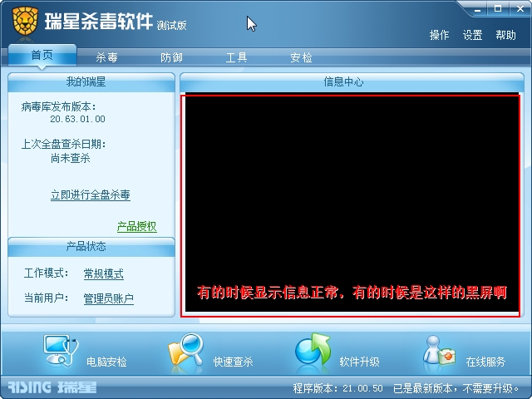This screenshot has width=532, height=399.
Task: Click the 上次全盘查杀日期 label
Action: tap(64, 144)
